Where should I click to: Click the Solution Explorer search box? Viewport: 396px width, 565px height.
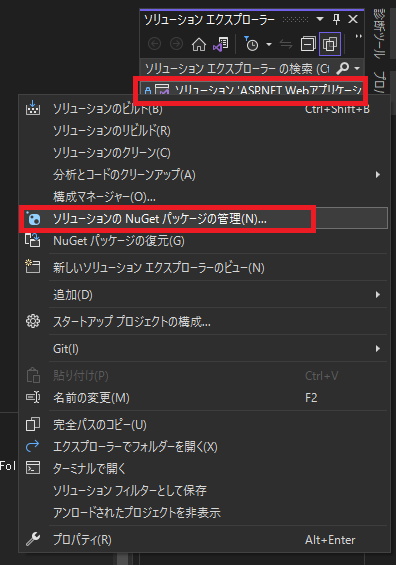click(x=237, y=68)
